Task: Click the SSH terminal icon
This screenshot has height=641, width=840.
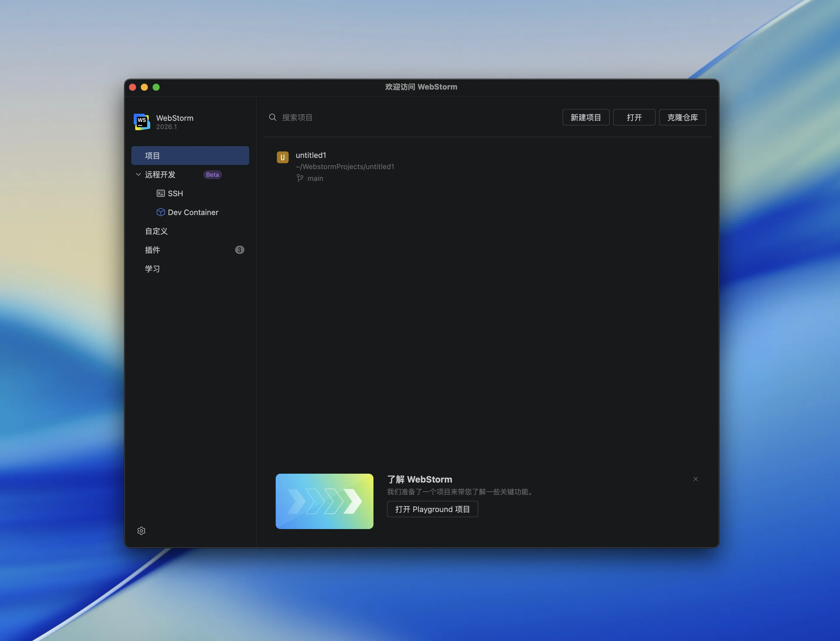Action: pos(161,194)
